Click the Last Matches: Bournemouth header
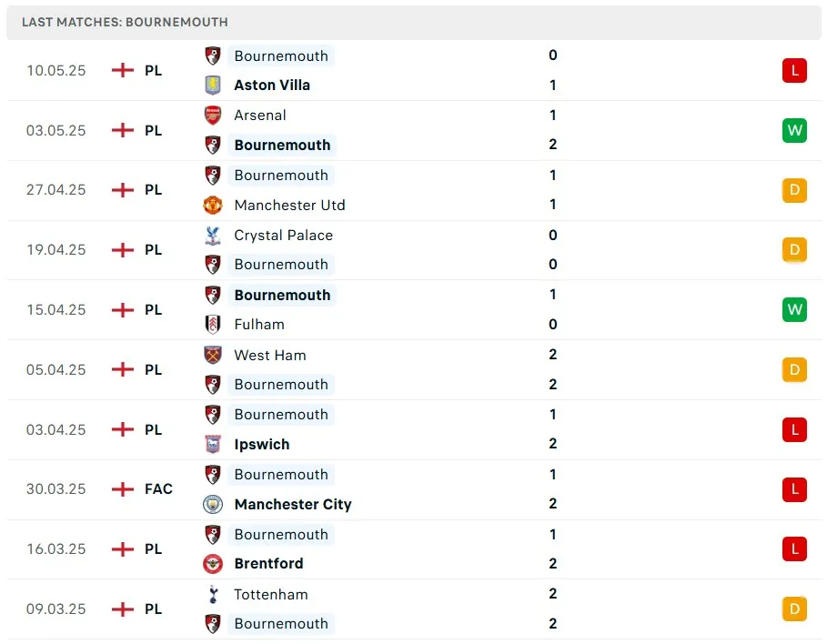The height and width of the screenshot is (644, 827). 125,22
